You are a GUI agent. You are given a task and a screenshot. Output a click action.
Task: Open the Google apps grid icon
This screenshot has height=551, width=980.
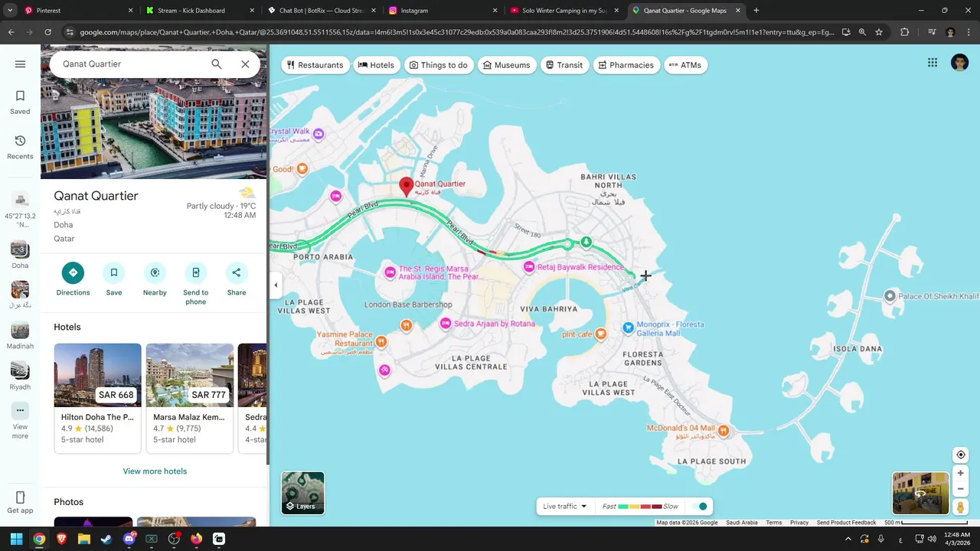coord(933,63)
